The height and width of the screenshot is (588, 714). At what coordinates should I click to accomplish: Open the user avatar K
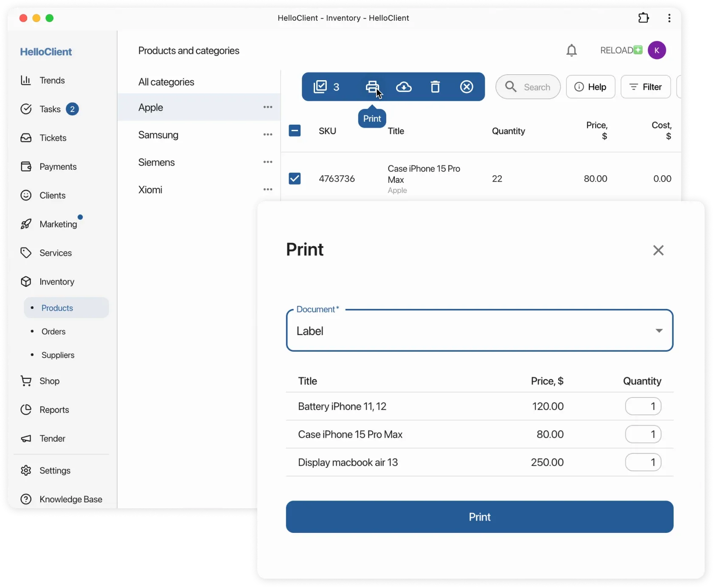(657, 50)
